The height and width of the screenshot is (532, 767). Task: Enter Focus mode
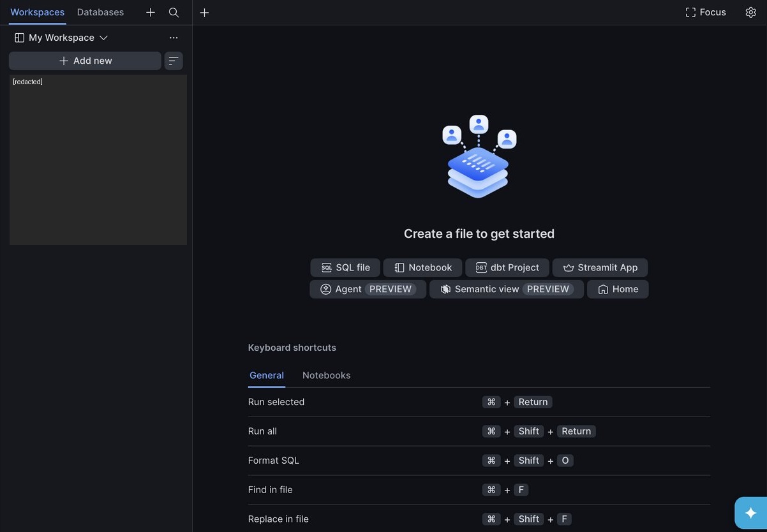click(706, 12)
